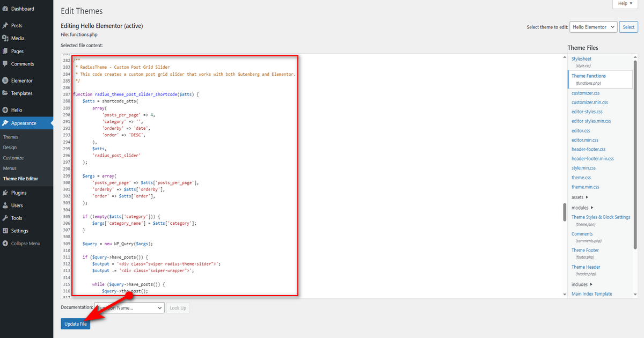Click the scroll-down arrow of code editor
The width and height of the screenshot is (644, 338).
[x=565, y=294]
